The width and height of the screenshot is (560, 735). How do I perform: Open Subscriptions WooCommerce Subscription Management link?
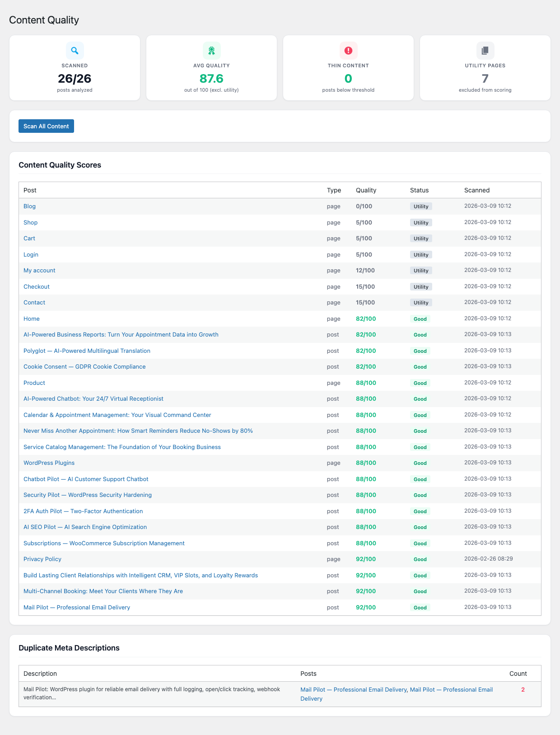(x=104, y=543)
